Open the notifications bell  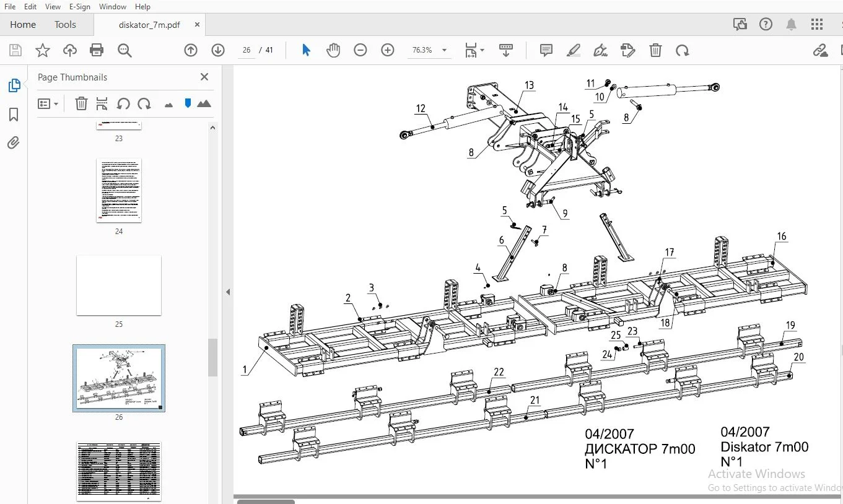coord(792,25)
